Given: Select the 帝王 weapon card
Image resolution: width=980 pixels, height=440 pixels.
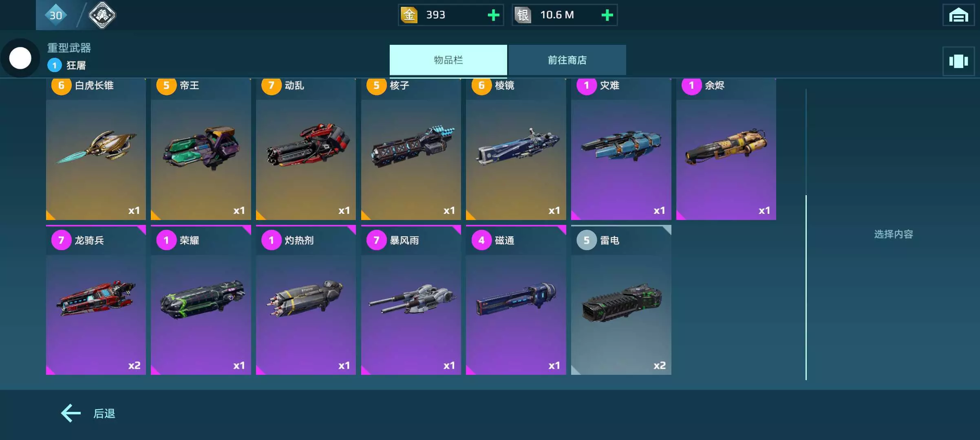Looking at the screenshot, I should point(201,149).
